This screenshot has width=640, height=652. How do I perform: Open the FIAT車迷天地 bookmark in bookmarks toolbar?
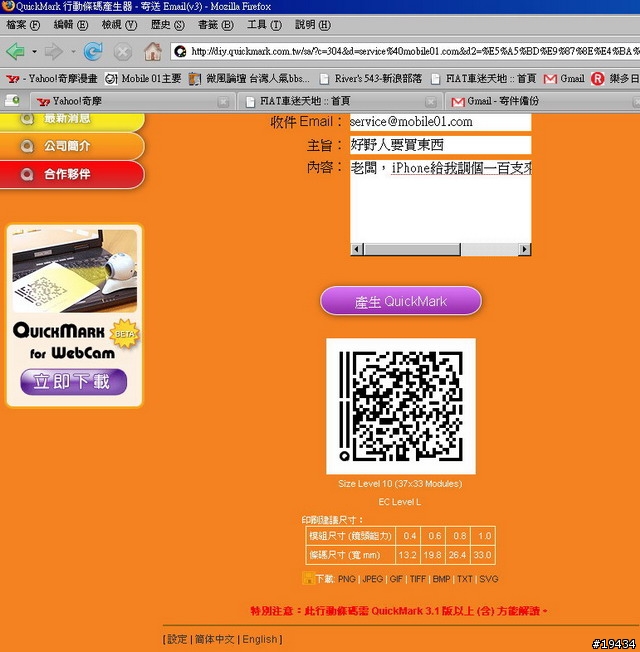[x=483, y=78]
